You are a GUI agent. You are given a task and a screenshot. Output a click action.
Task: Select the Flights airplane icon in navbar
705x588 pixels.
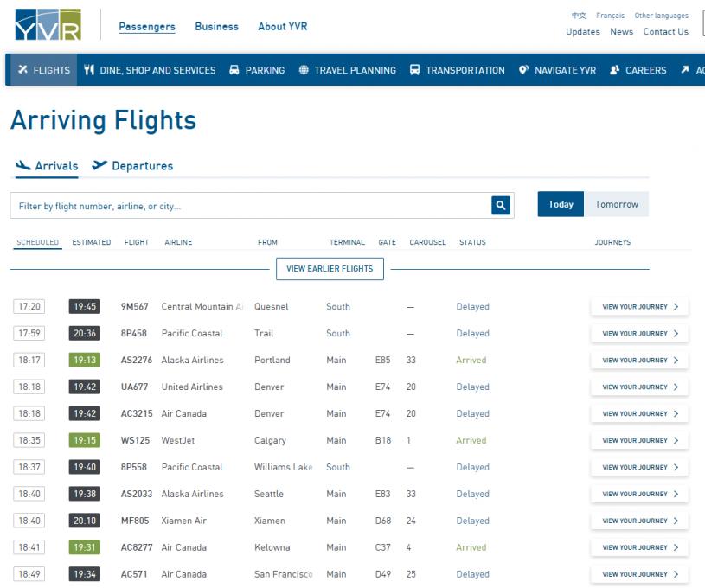coord(23,70)
